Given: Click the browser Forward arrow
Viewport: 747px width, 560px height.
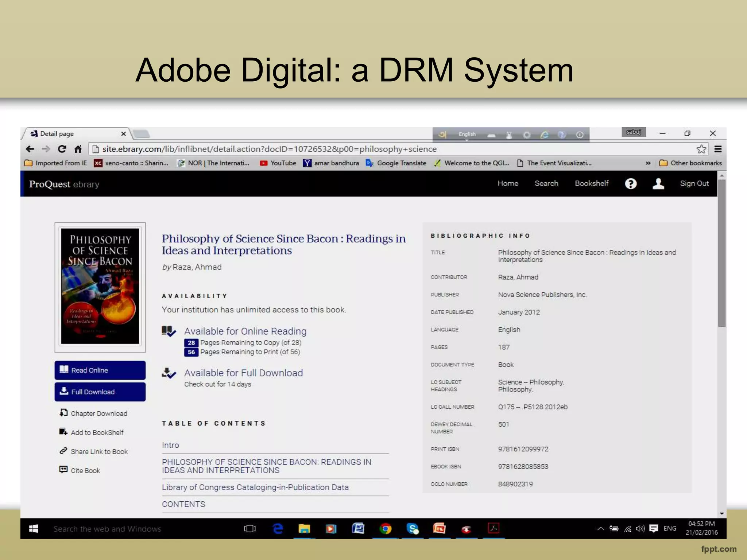Looking at the screenshot, I should tap(46, 149).
